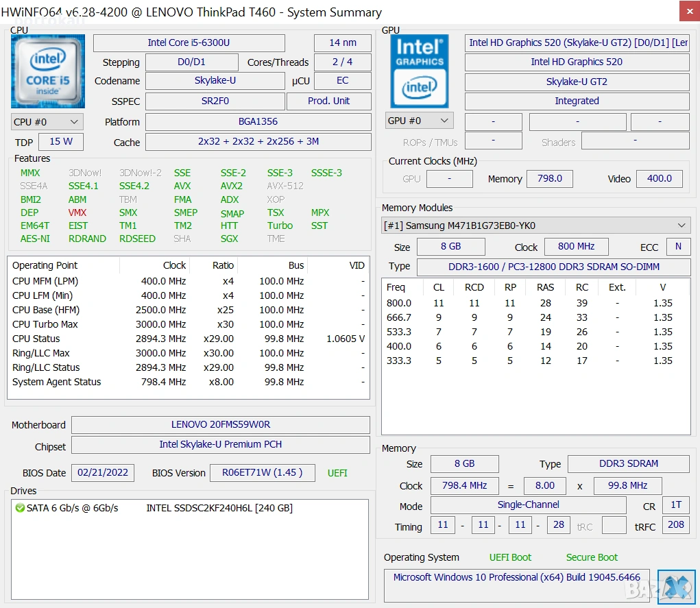
Task: Click the Single-Channel memory mode field
Action: tap(528, 504)
